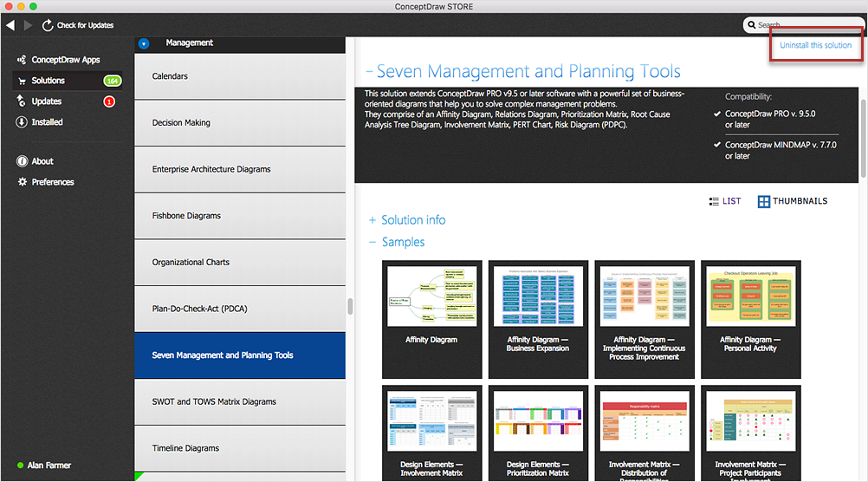Go forward with the right arrow

28,25
